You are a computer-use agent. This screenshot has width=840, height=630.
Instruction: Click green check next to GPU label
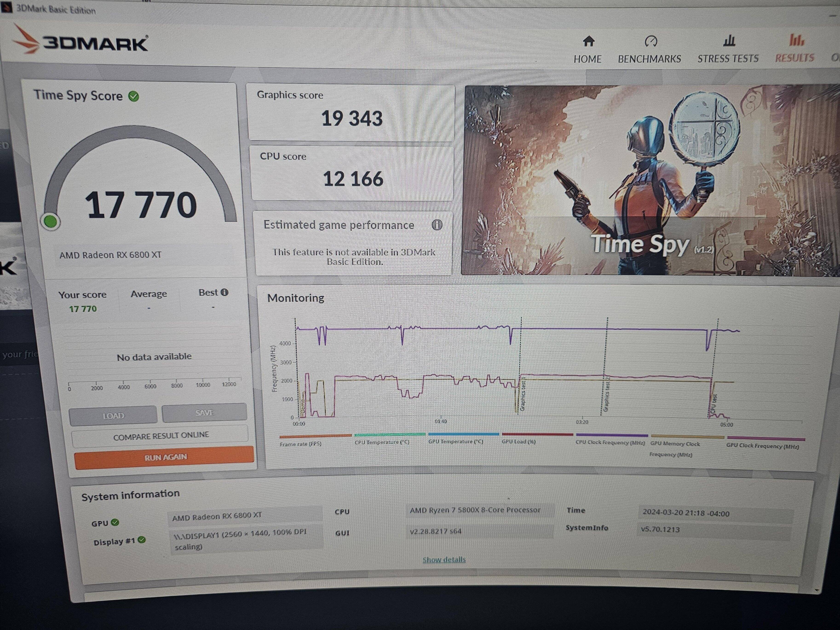(115, 522)
